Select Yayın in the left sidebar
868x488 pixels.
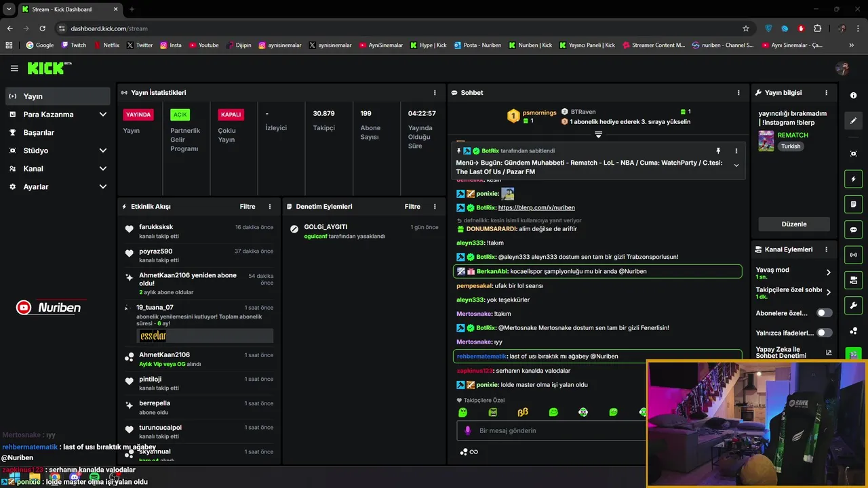[x=57, y=96]
